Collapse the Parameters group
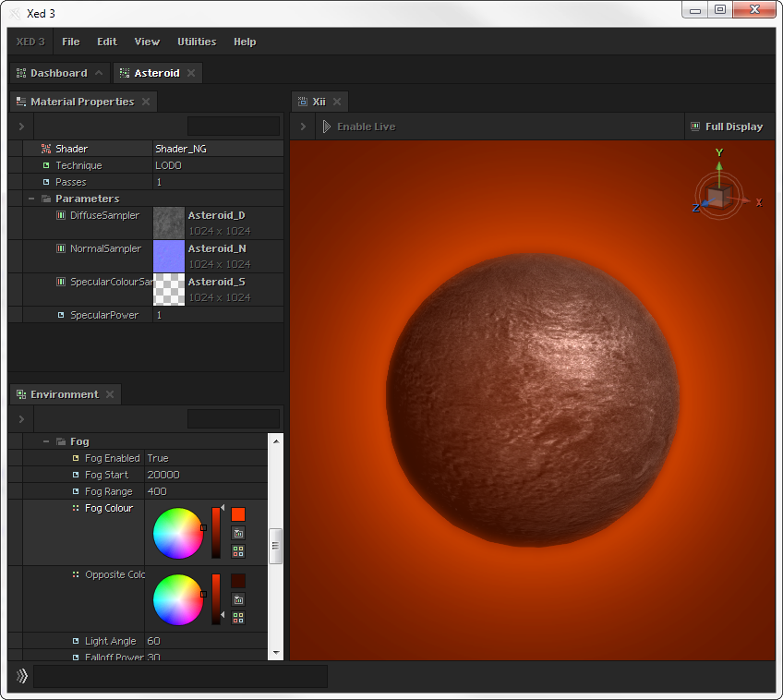Image resolution: width=783 pixels, height=700 pixels. click(x=31, y=199)
